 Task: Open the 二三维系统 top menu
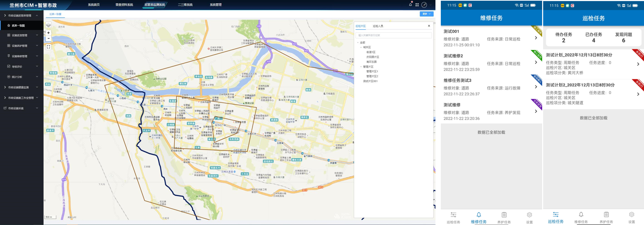185,5
